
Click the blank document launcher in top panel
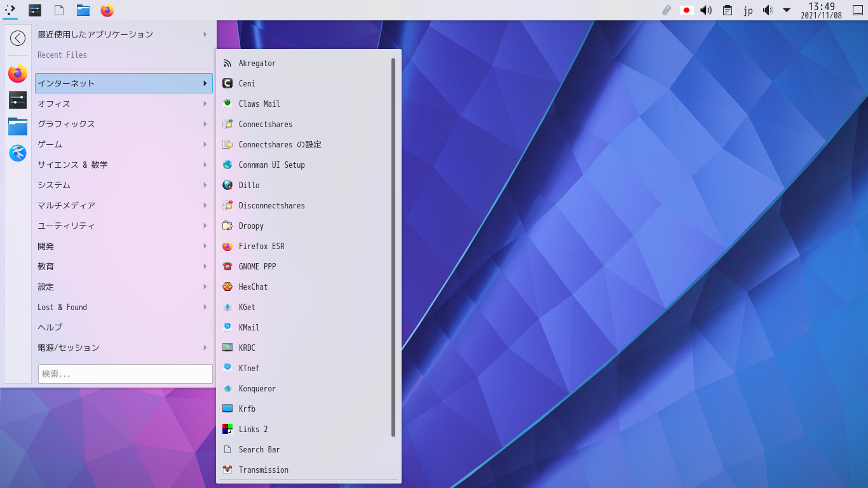[59, 10]
